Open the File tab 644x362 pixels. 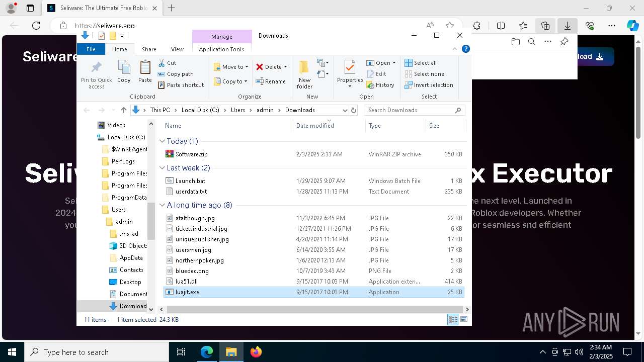click(91, 49)
